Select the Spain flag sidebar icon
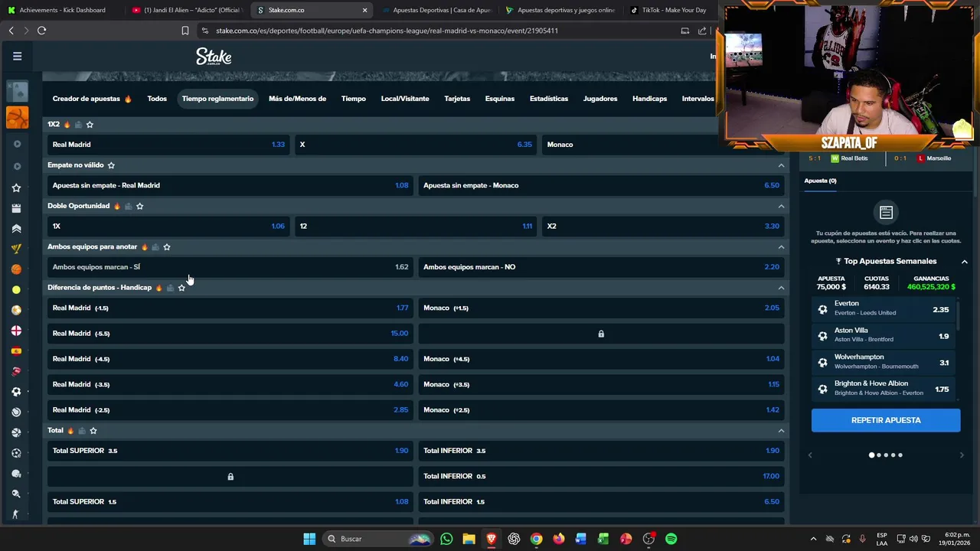This screenshot has height=551, width=980. click(16, 351)
